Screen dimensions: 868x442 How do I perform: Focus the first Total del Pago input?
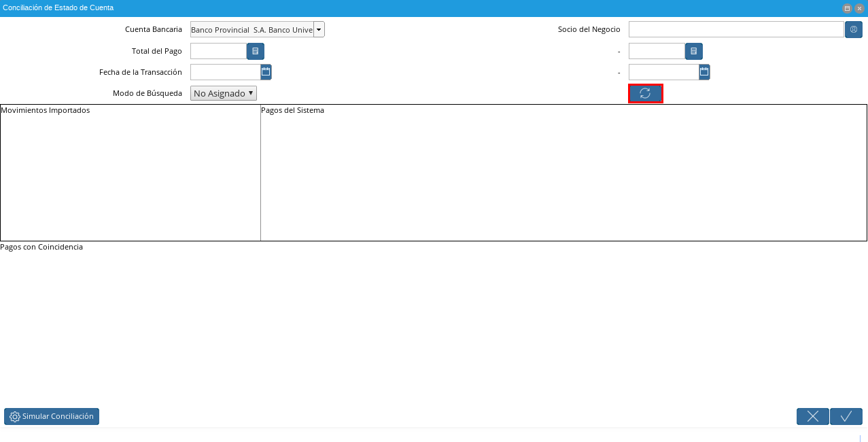pyautogui.click(x=218, y=51)
